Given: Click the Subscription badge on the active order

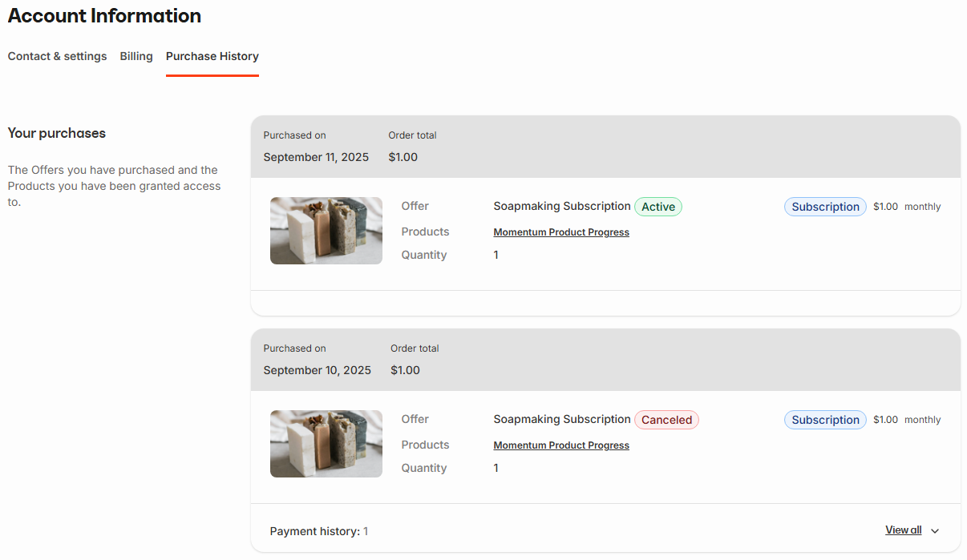Looking at the screenshot, I should coord(824,206).
